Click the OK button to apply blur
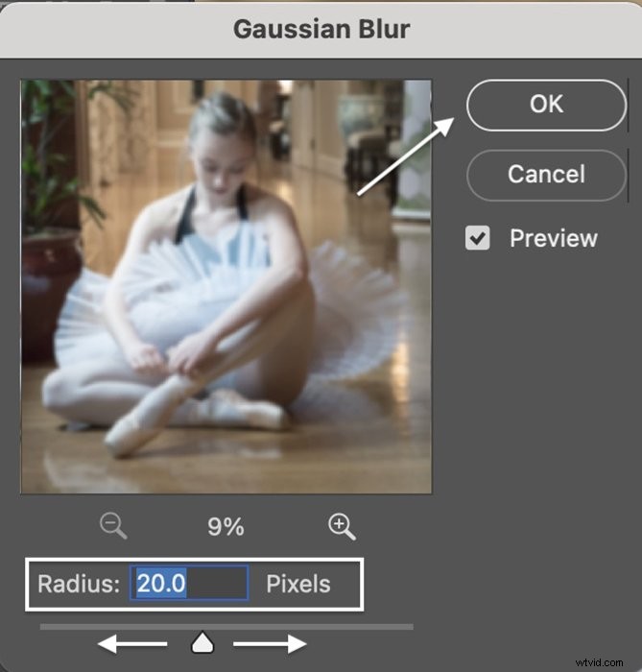This screenshot has width=642, height=672. pos(546,105)
